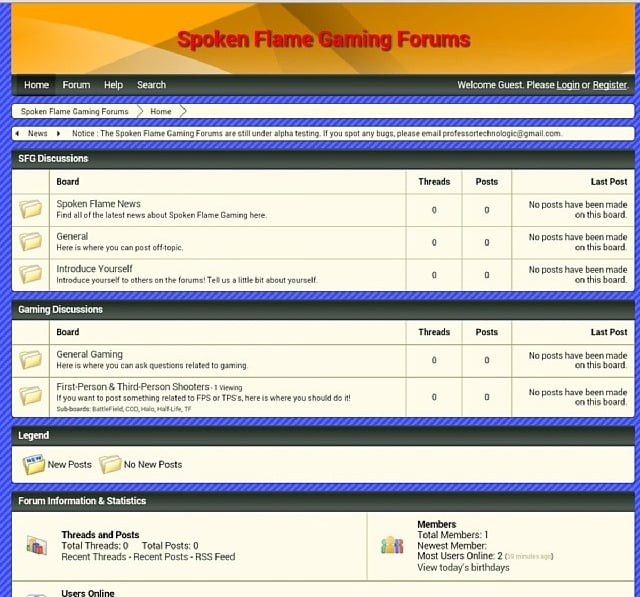Click Spoken Flame Gaming Forums breadcrumb
This screenshot has width=640, height=597.
pos(75,111)
